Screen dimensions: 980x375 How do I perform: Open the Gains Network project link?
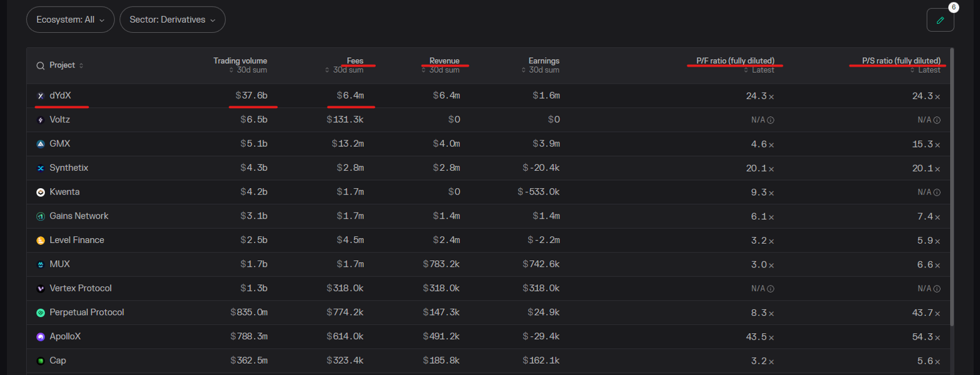point(79,216)
